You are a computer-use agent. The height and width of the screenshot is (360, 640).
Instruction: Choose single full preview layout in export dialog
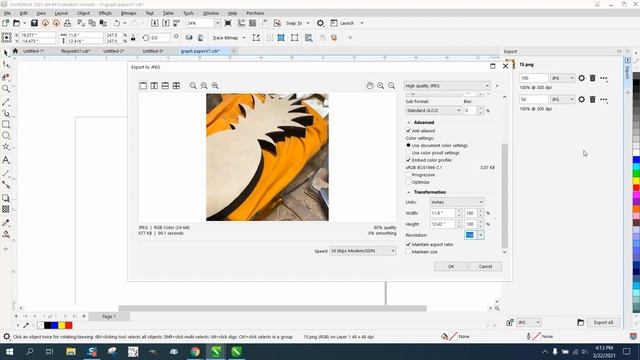(x=143, y=86)
